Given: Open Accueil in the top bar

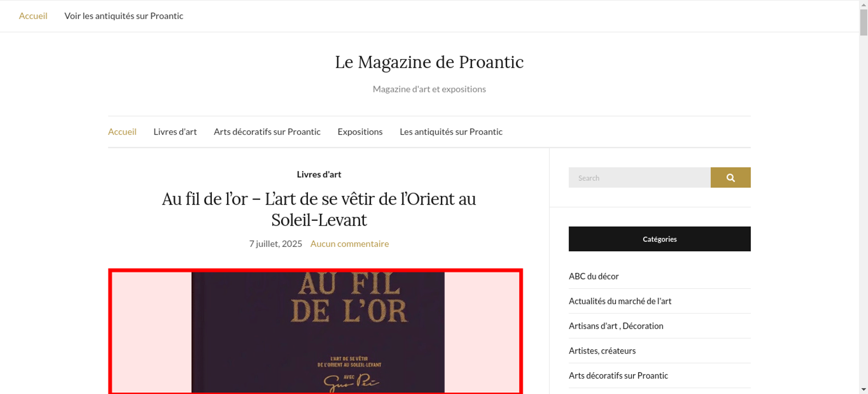Looking at the screenshot, I should point(33,16).
